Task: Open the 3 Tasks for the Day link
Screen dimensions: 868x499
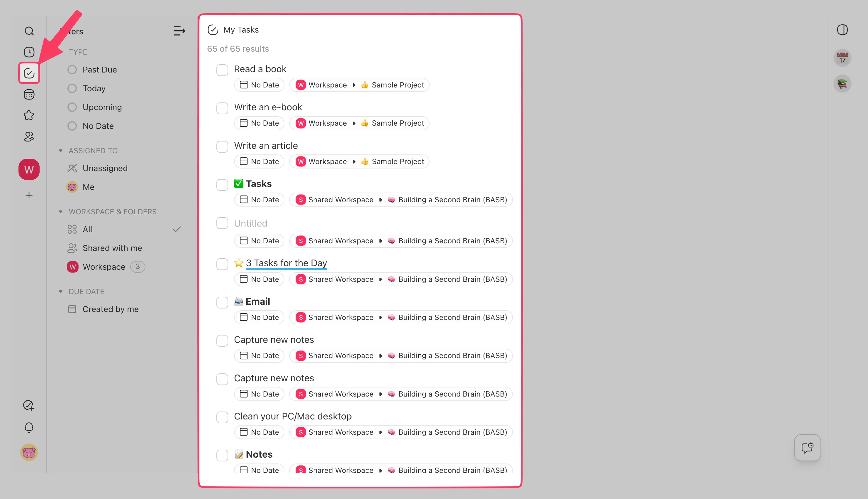Action: coord(286,263)
